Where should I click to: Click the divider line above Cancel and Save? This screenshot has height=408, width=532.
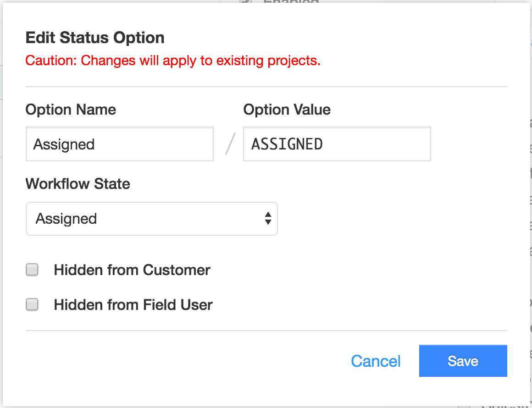266,331
